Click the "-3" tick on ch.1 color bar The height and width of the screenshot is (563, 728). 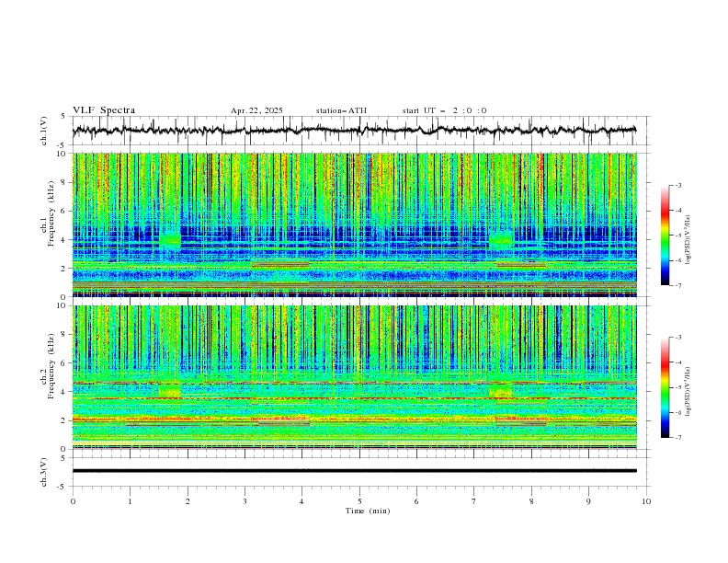coord(677,185)
